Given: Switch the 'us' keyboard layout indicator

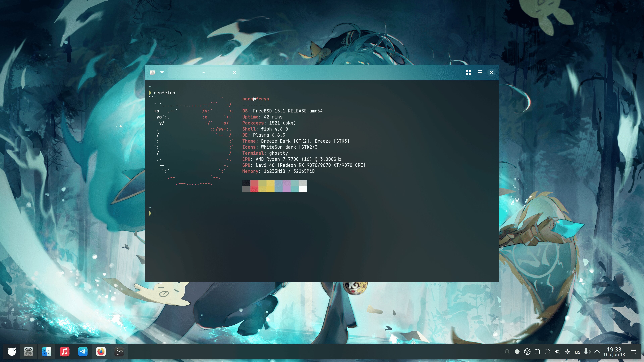Looking at the screenshot, I should tap(577, 352).
